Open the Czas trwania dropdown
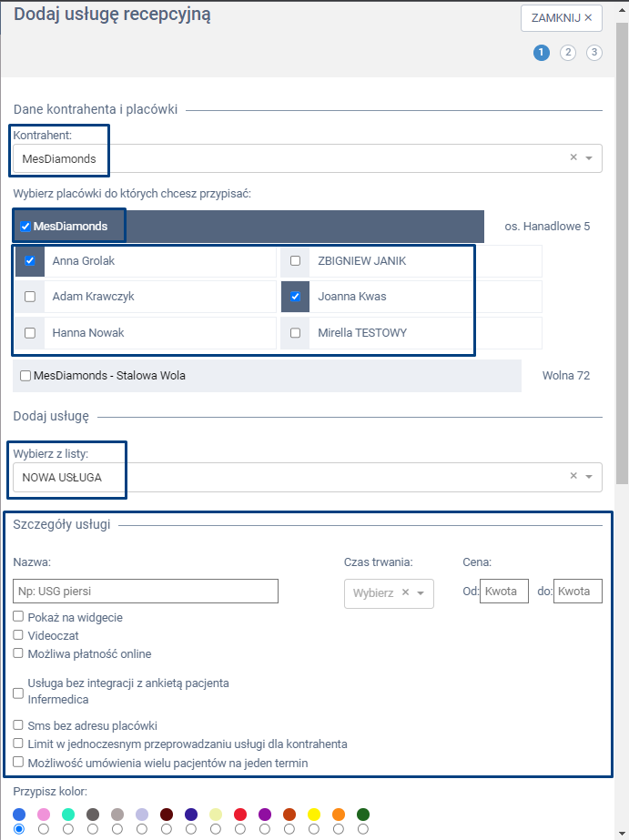 coord(421,593)
